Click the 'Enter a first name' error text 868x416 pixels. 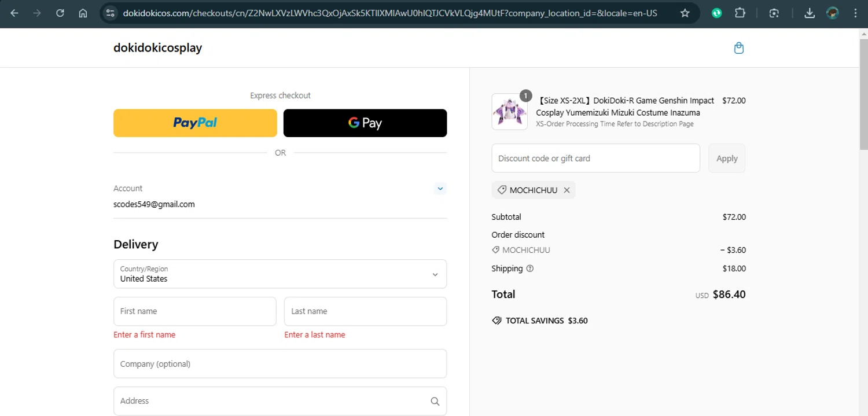(144, 334)
